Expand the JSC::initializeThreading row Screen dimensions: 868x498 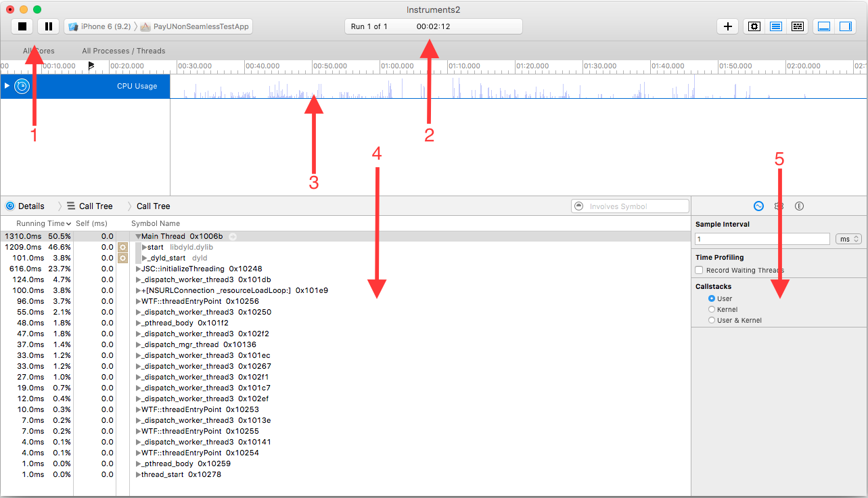(x=138, y=269)
